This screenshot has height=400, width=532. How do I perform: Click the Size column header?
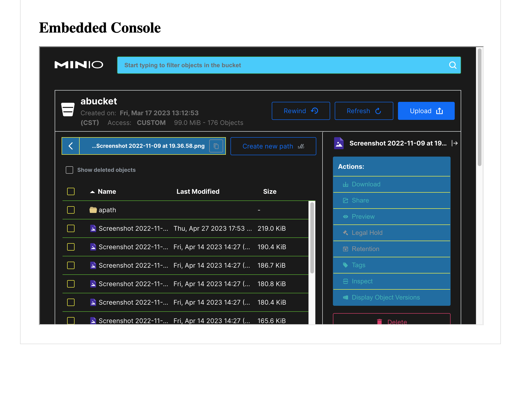[270, 191]
